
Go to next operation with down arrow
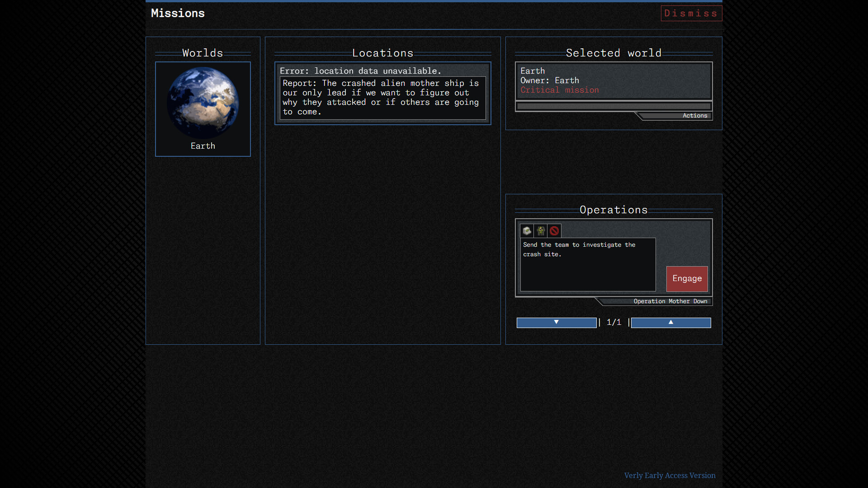point(557,323)
